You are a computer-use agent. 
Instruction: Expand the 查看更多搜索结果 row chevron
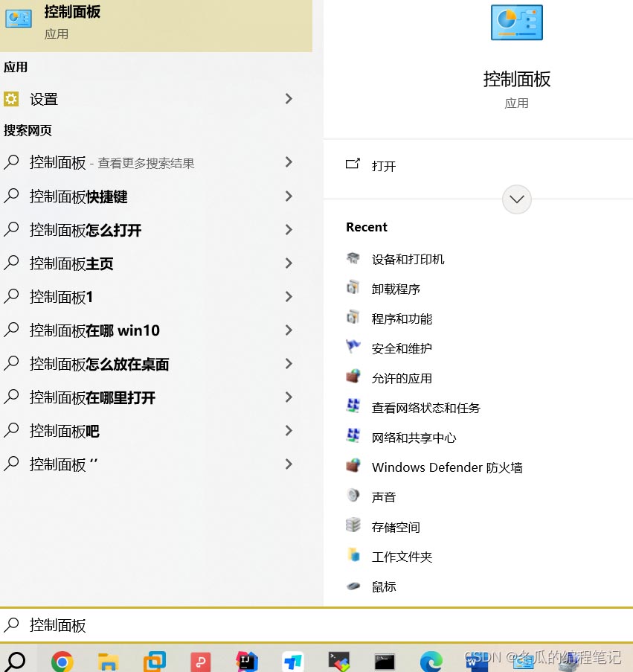289,162
